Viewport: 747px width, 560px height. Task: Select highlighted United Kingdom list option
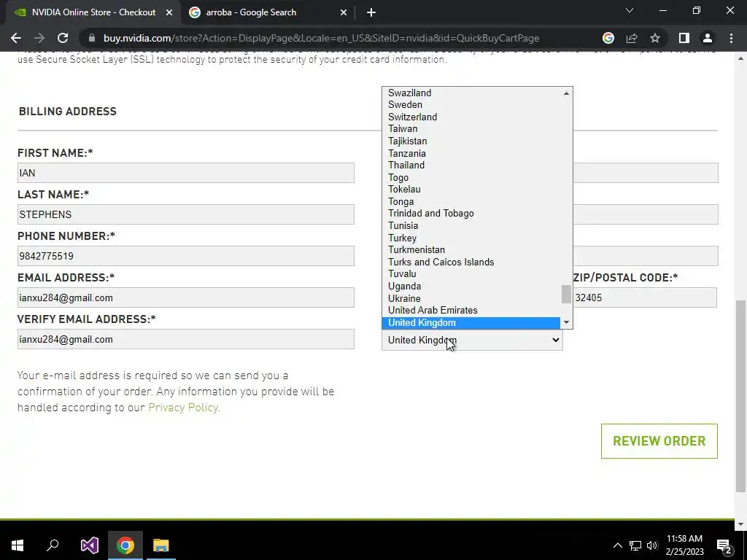[x=471, y=323]
